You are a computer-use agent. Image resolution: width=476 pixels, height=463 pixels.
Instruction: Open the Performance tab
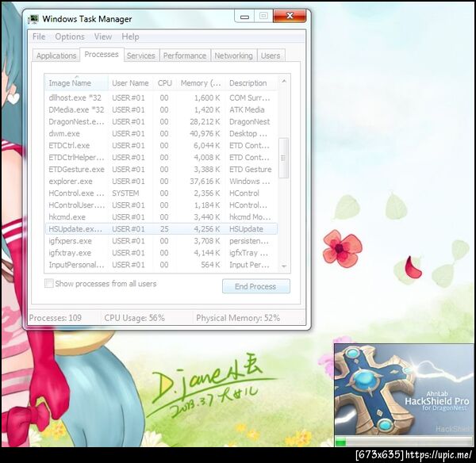tap(185, 55)
